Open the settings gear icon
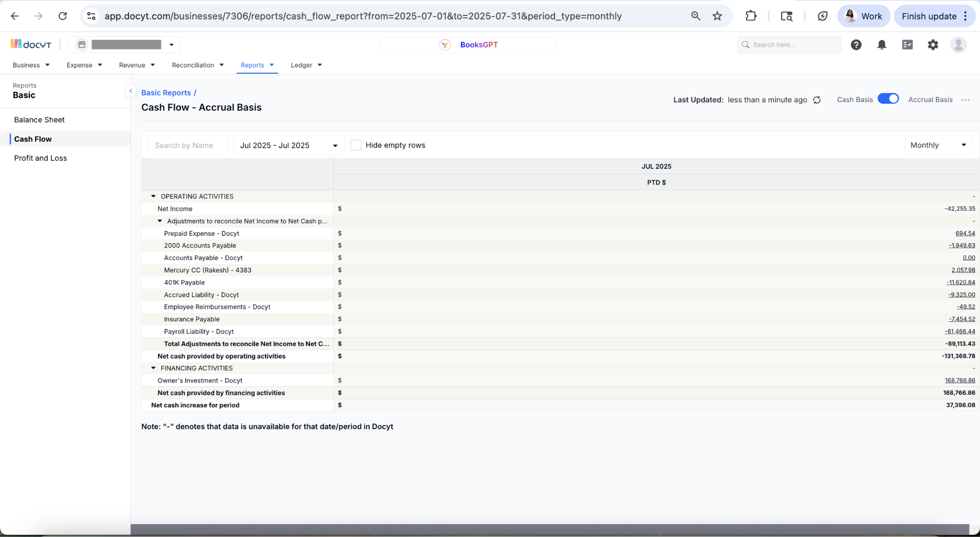Viewport: 980px width, 537px height. click(933, 45)
